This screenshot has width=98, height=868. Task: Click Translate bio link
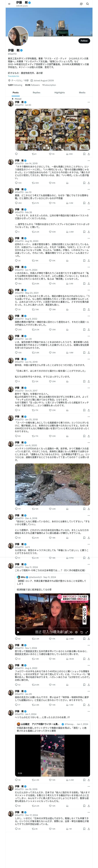pyautogui.click(x=14, y=76)
